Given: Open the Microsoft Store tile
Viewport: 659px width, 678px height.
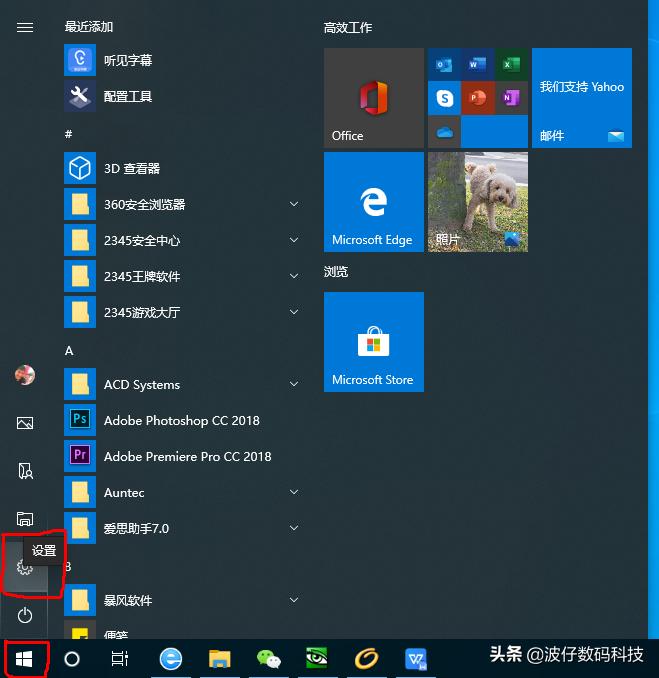Looking at the screenshot, I should click(374, 342).
